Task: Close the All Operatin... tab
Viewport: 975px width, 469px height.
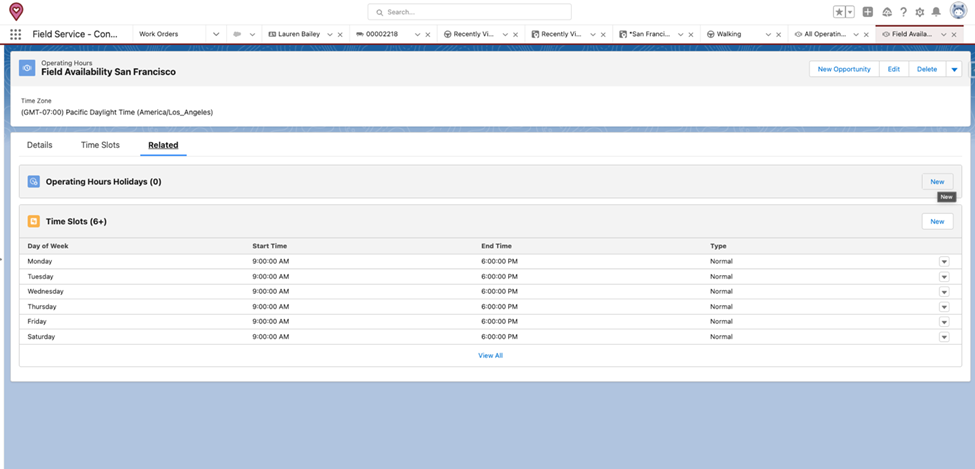Action: pyautogui.click(x=866, y=35)
